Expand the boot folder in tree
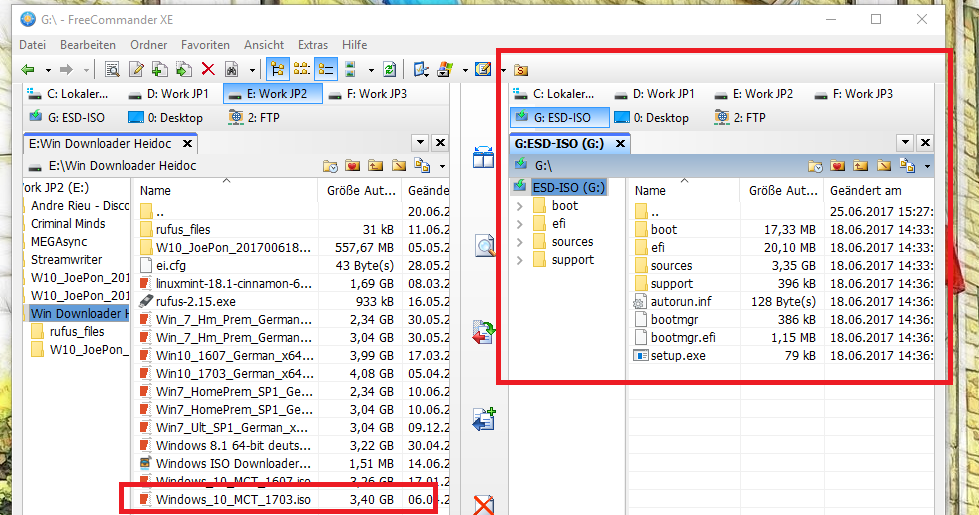Viewport: 979px width, 515px height. pos(519,205)
